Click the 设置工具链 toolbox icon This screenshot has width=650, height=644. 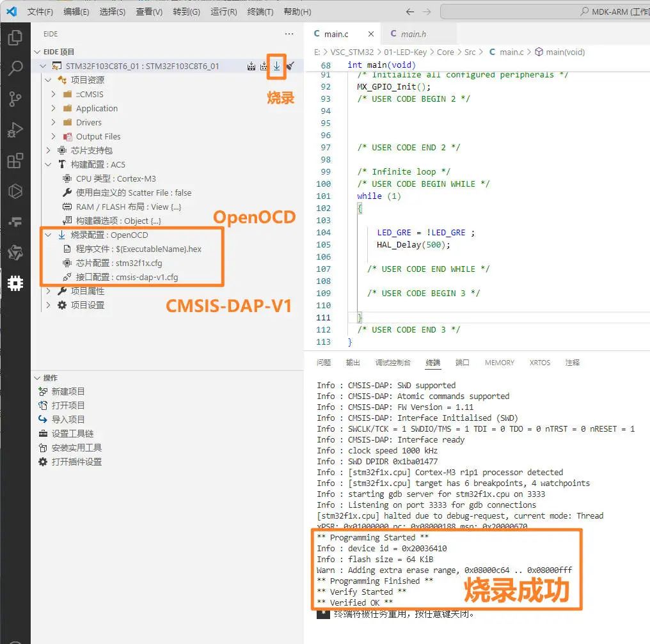point(43,434)
